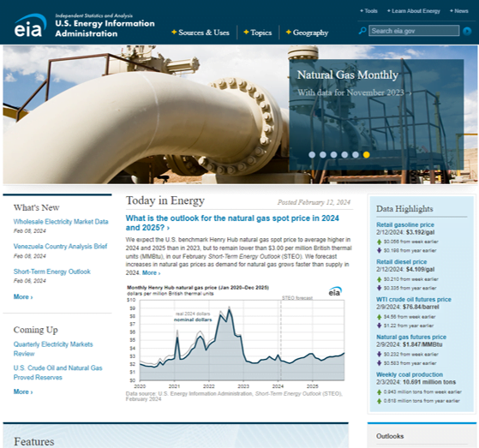The width and height of the screenshot is (479, 448).
Task: Open the Natural Gas Monthly banner title
Action: pyautogui.click(x=348, y=75)
